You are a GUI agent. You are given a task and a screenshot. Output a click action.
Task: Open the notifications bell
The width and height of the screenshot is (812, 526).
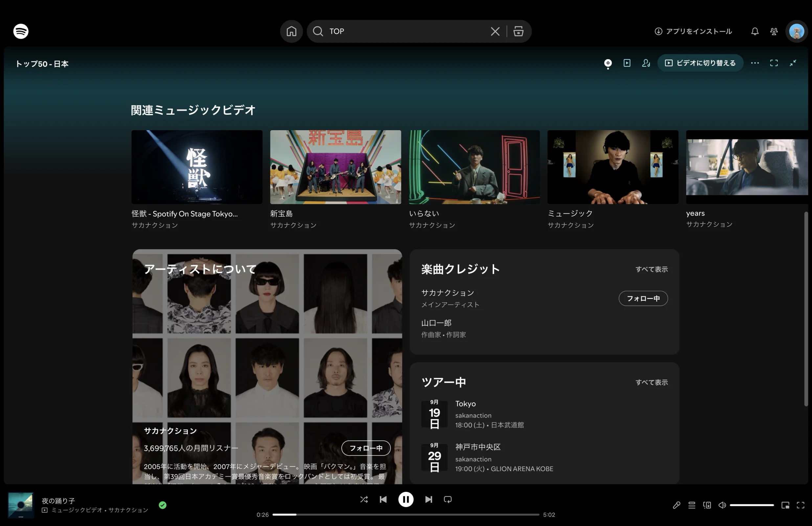click(755, 31)
